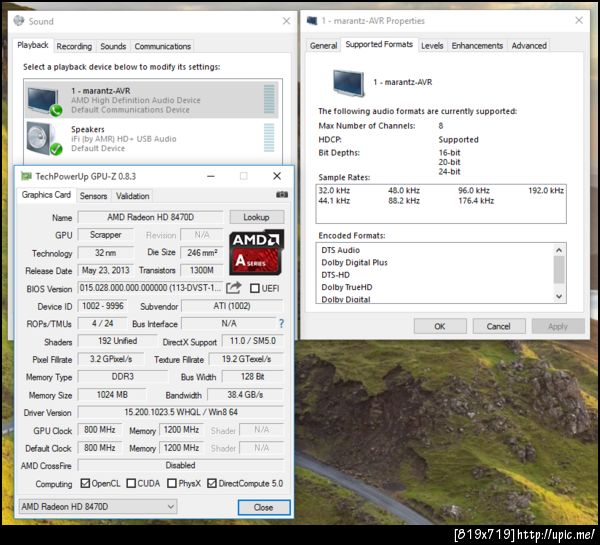Screen dimensions: 600x545
Task: Select the 1 - marantz-AVR playback device
Action: point(152,100)
